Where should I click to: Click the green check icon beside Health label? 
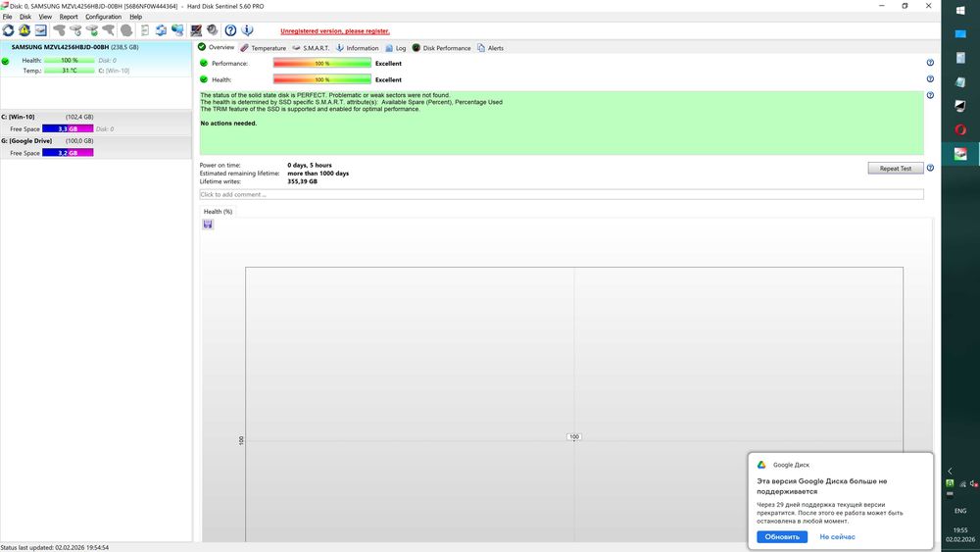pyautogui.click(x=204, y=79)
